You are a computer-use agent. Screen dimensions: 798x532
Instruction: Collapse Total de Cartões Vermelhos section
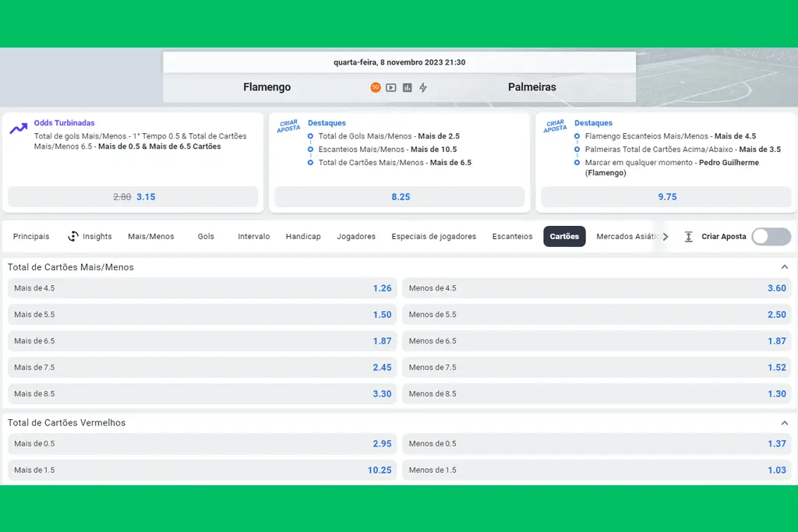784,423
